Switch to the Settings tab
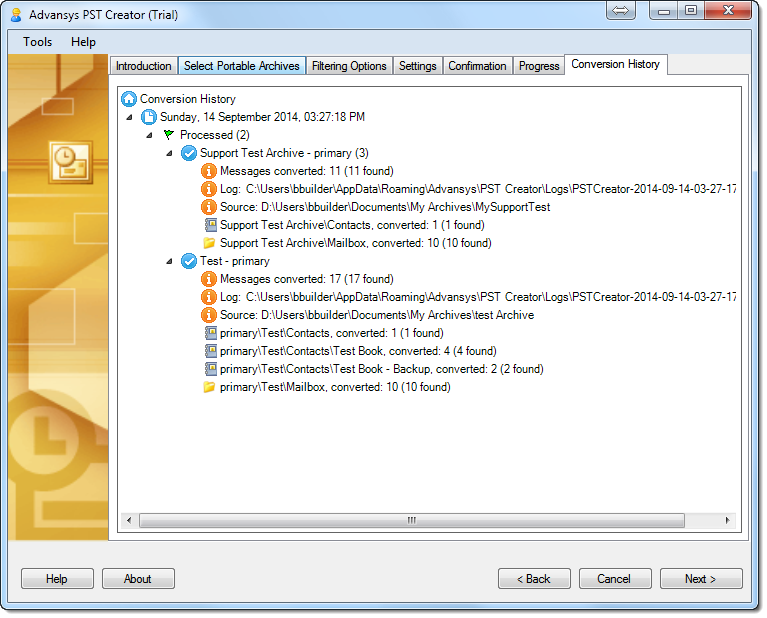 pos(417,66)
